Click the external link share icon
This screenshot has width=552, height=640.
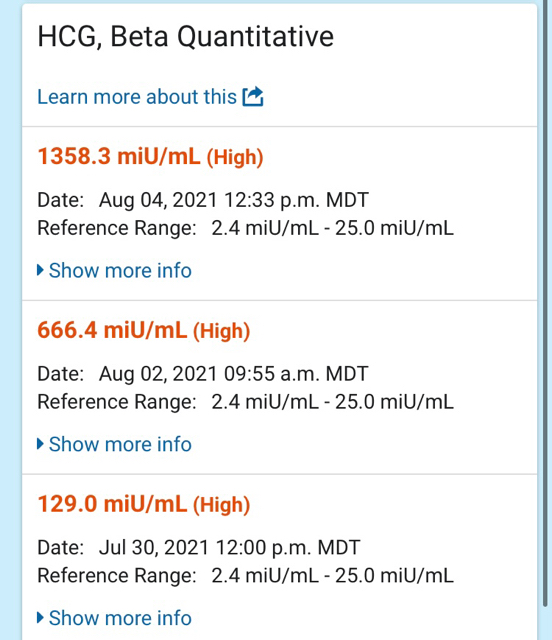click(x=253, y=97)
